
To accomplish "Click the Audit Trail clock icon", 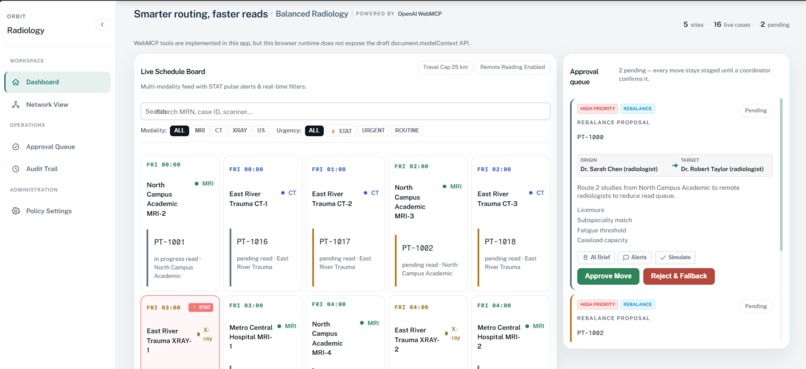I will coord(15,169).
